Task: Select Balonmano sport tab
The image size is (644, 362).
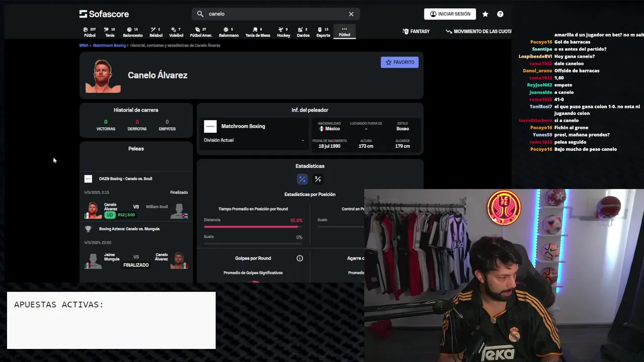Action: click(228, 32)
